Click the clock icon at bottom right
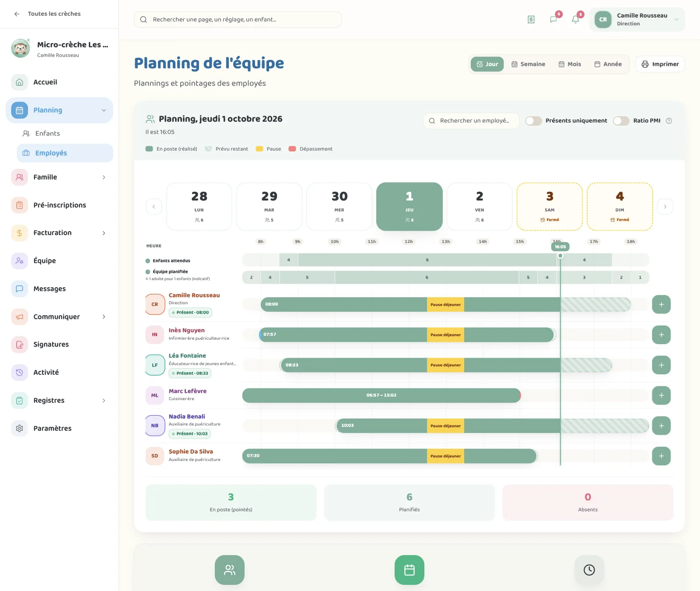The height and width of the screenshot is (591, 700). pyautogui.click(x=589, y=570)
